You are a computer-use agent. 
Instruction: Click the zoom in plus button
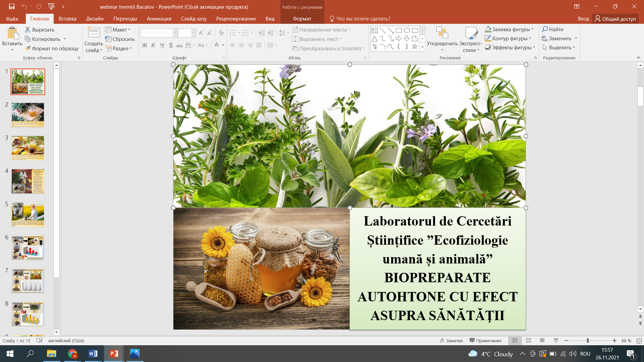pos(614,341)
